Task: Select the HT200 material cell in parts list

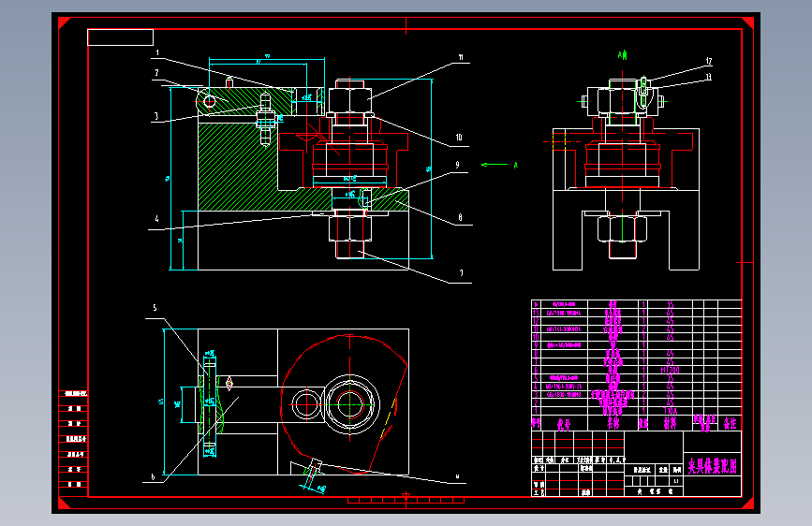Action: click(670, 370)
